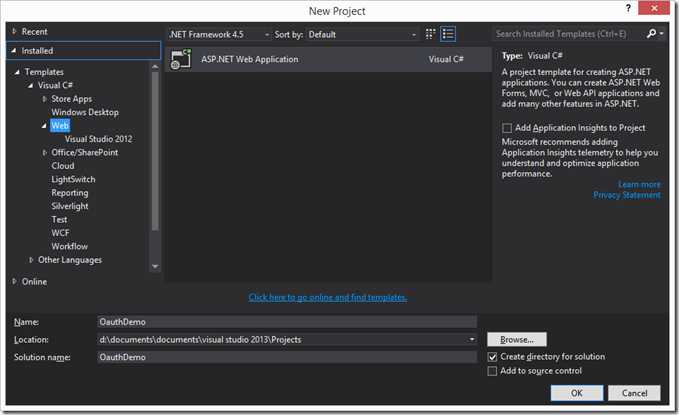Image resolution: width=679 pixels, height=415 pixels.
Task: Collapse the Web node arrow
Action: click(x=44, y=126)
